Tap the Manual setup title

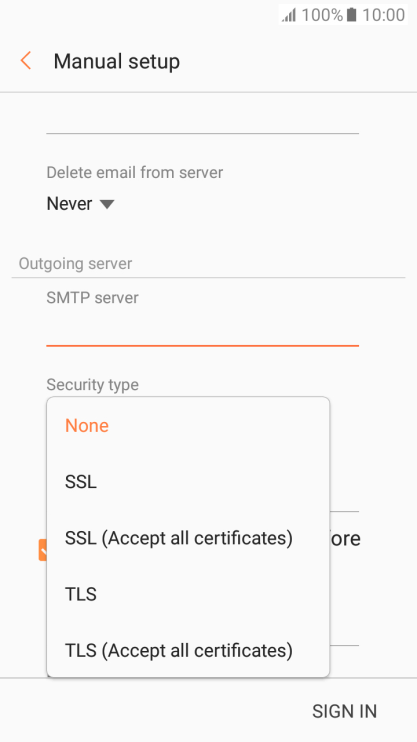pos(116,62)
